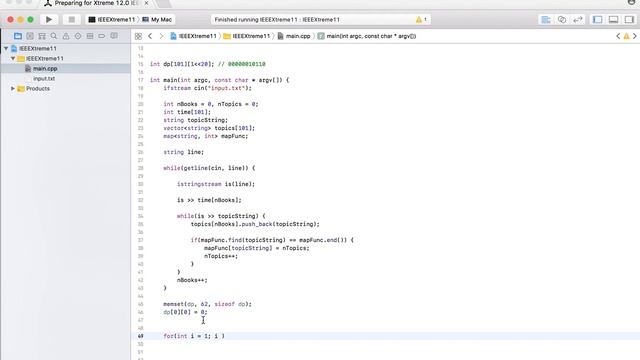Click main.cpp in jump bar

coord(294,36)
